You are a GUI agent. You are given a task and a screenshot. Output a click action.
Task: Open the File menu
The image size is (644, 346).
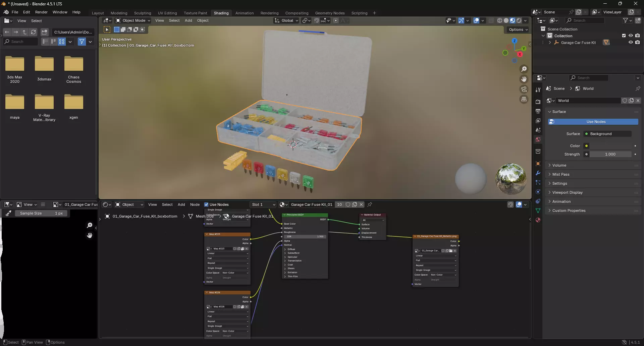(x=15, y=12)
